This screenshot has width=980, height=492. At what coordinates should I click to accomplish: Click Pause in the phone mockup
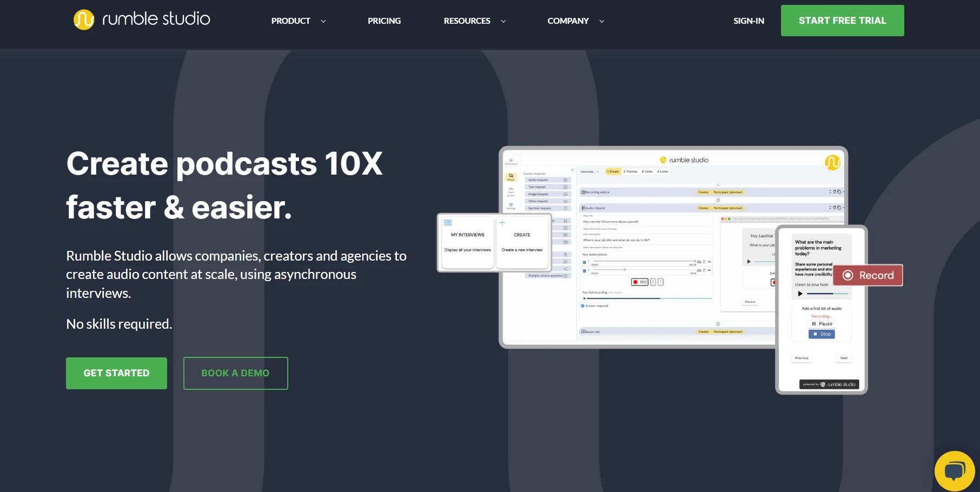(822, 324)
